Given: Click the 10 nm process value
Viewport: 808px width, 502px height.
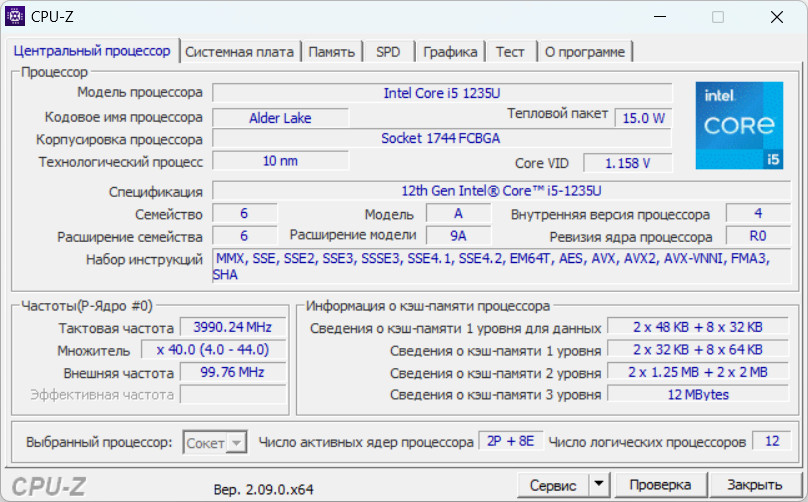Looking at the screenshot, I should point(280,161).
